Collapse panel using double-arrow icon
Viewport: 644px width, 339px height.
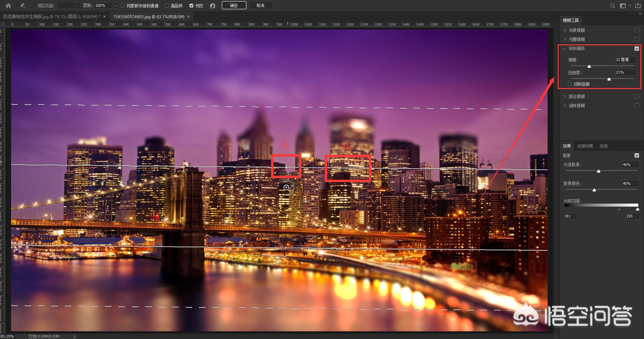click(640, 14)
